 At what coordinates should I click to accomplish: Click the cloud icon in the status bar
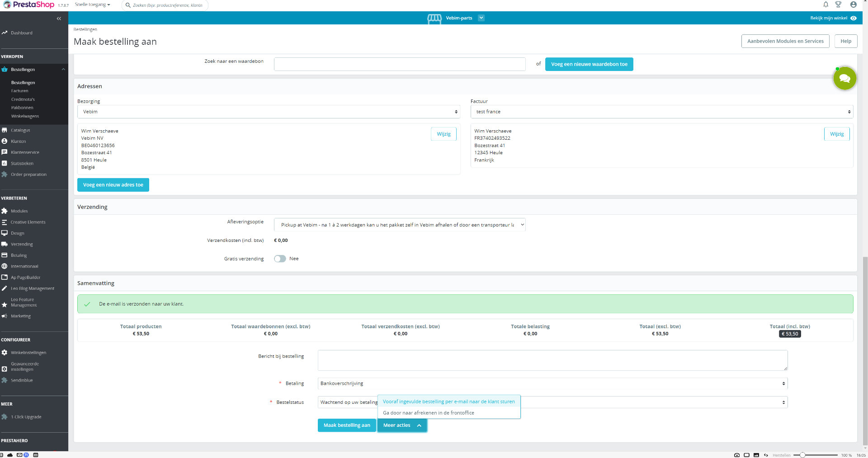pyautogui.click(x=10, y=455)
